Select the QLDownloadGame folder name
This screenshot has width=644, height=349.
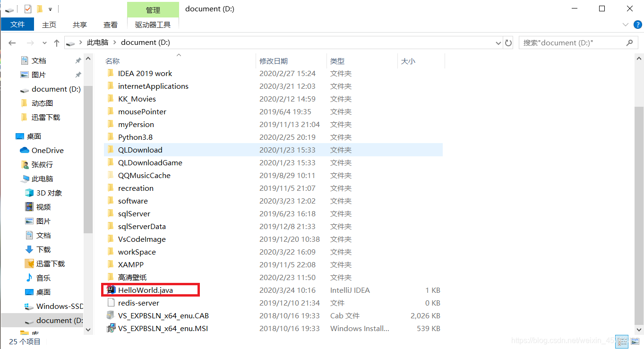pos(150,162)
